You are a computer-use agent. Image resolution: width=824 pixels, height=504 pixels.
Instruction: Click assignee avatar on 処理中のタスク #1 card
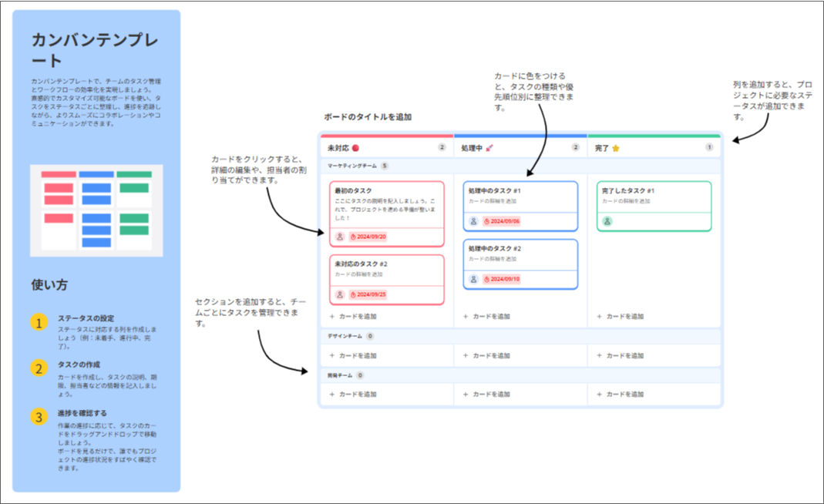pyautogui.click(x=474, y=221)
